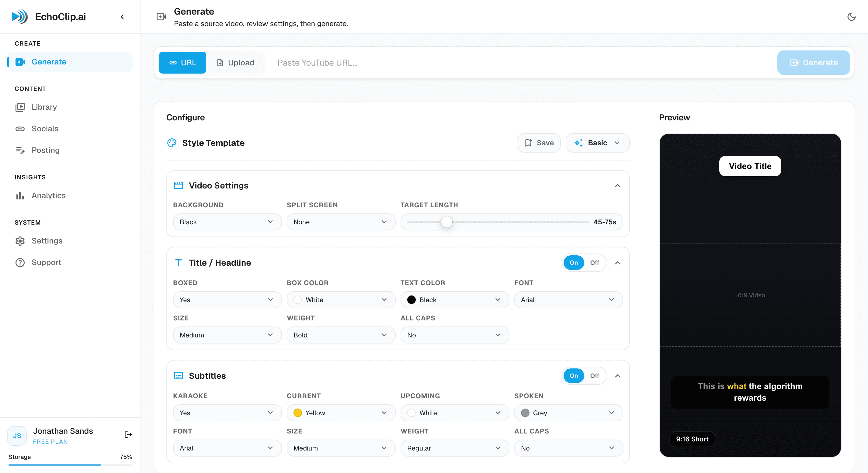Open the Basic style template dropdown
The width and height of the screenshot is (868, 473).
597,143
